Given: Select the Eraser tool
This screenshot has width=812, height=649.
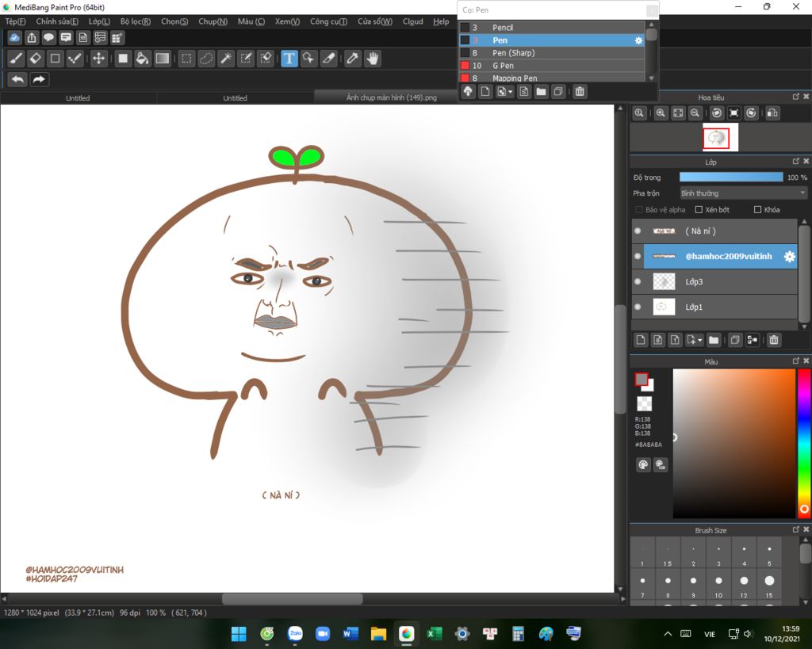Looking at the screenshot, I should [x=36, y=59].
